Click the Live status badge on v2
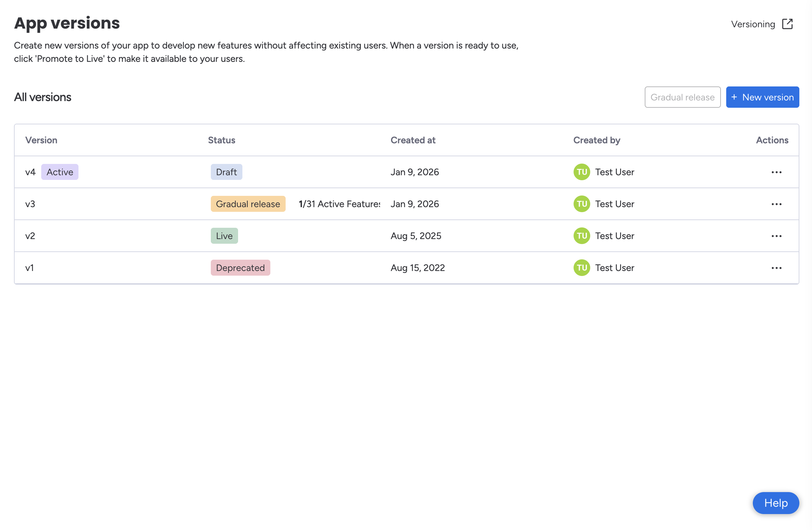812x530 pixels. [224, 236]
